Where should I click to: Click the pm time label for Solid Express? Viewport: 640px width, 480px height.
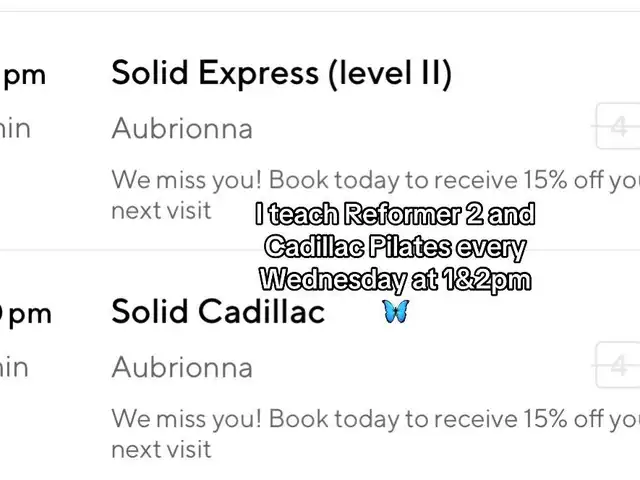23,76
